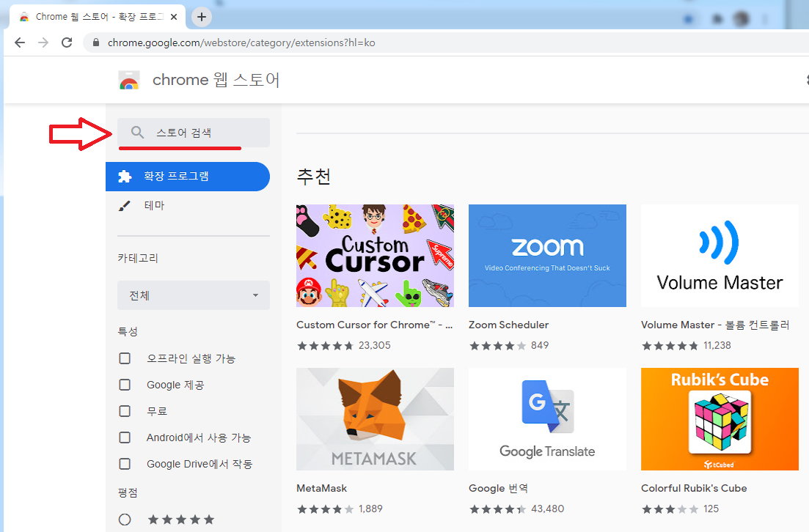This screenshot has height=532, width=809.
Task: Open the Rubik's Cube thumbnail
Action: click(x=720, y=419)
